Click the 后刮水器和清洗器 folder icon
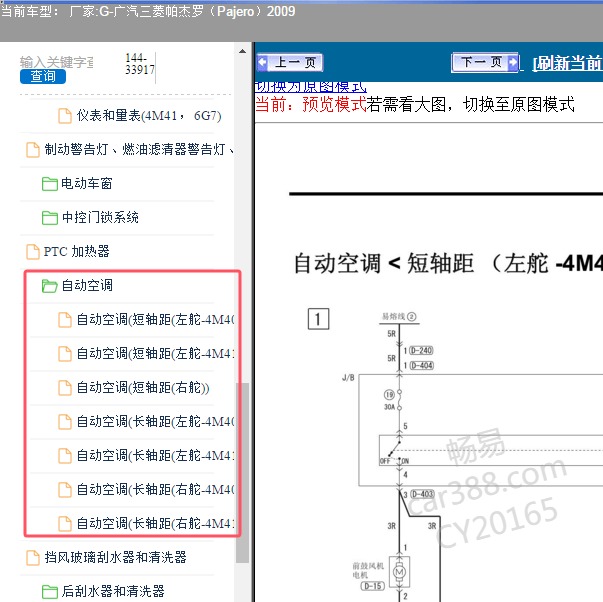 (50, 591)
